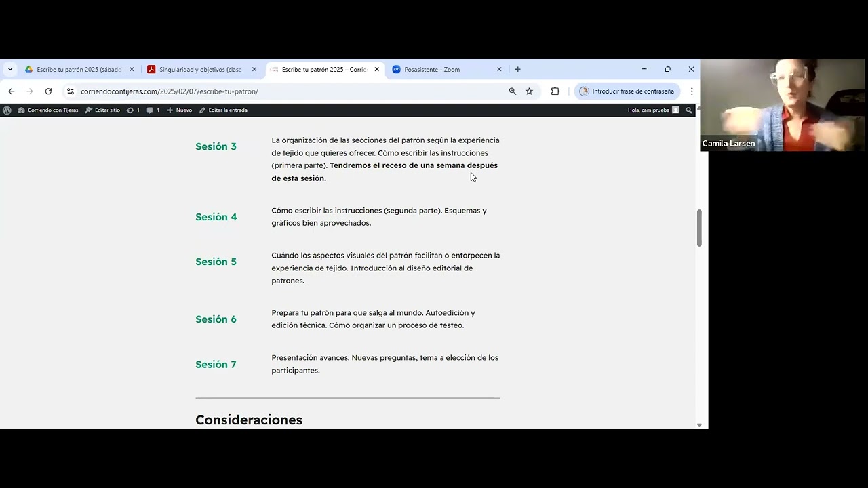The width and height of the screenshot is (868, 488).
Task: Open the WordPress logo menu
Action: click(7, 110)
